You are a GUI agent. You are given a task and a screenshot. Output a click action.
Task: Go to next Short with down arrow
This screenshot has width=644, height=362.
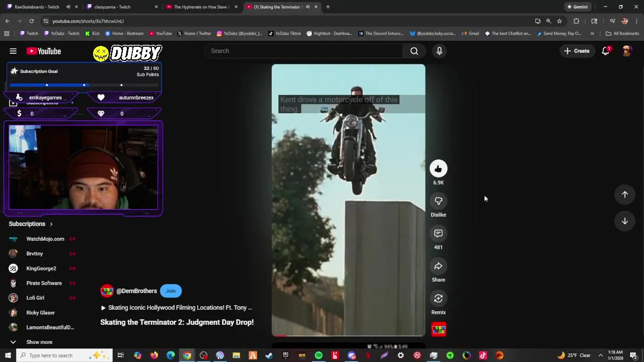pyautogui.click(x=624, y=221)
